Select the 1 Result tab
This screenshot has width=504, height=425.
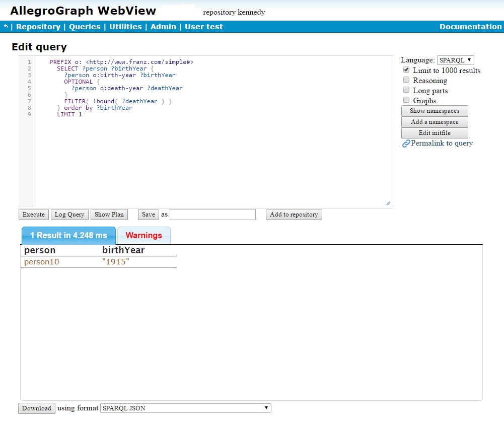(x=68, y=236)
